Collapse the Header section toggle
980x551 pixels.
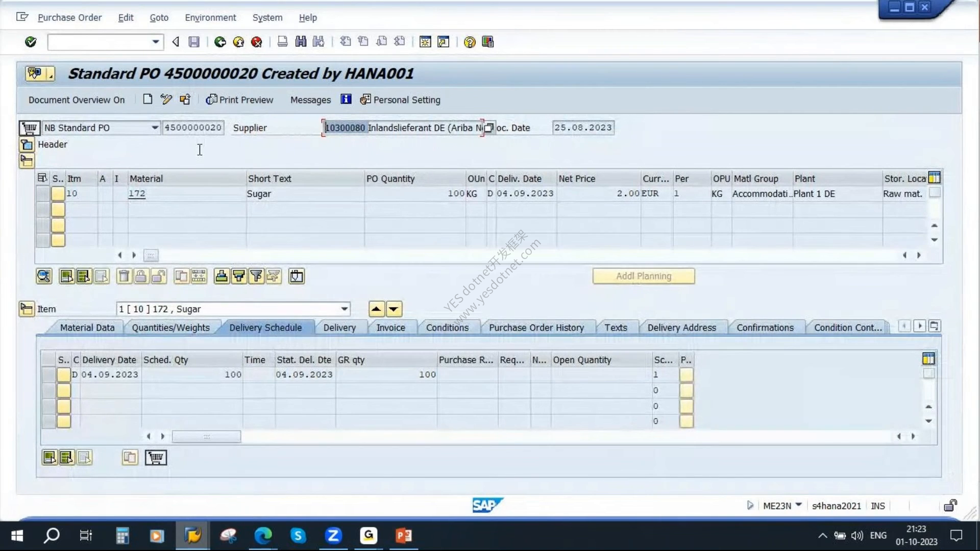coord(27,144)
